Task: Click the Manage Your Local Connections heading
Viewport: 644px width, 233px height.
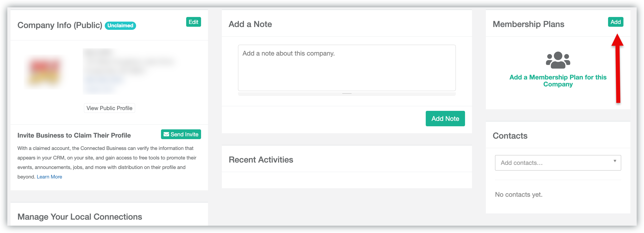Action: (x=80, y=217)
